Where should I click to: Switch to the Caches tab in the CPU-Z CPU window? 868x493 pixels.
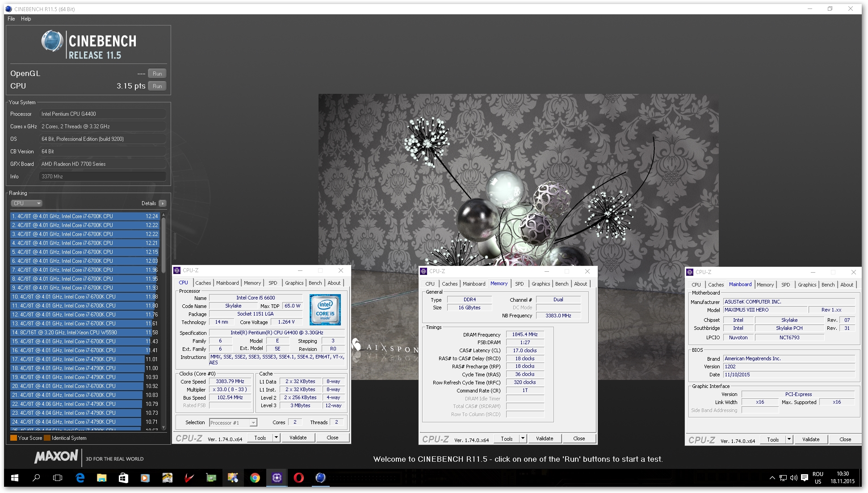click(x=203, y=283)
